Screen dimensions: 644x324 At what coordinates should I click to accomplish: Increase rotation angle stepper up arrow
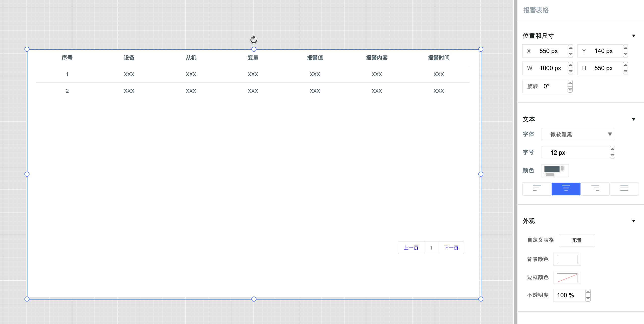pyautogui.click(x=570, y=83)
